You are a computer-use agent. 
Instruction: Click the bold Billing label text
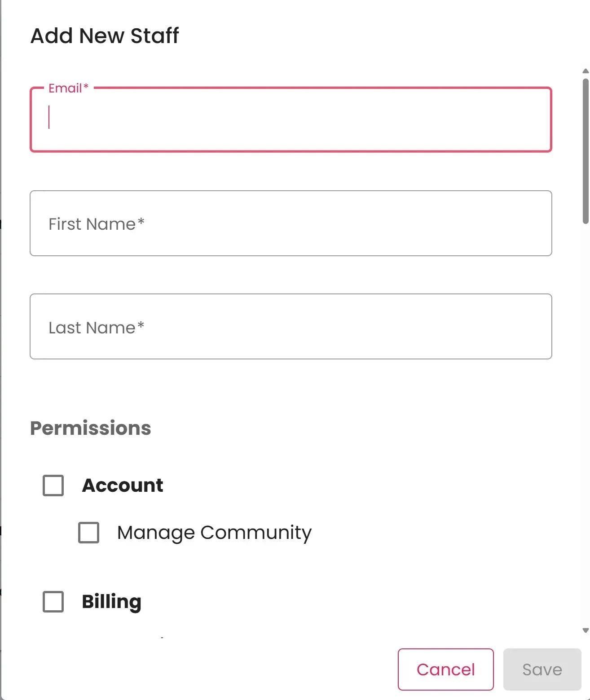[111, 602]
